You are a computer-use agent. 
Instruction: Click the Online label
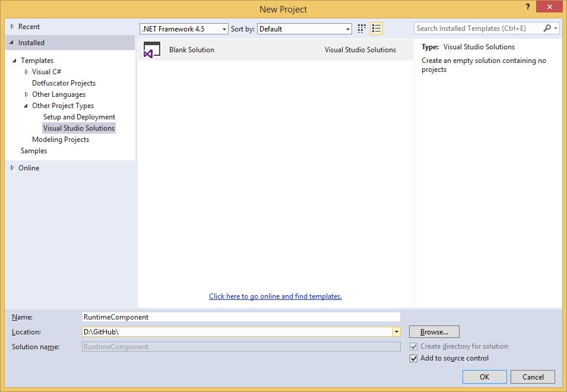click(29, 168)
